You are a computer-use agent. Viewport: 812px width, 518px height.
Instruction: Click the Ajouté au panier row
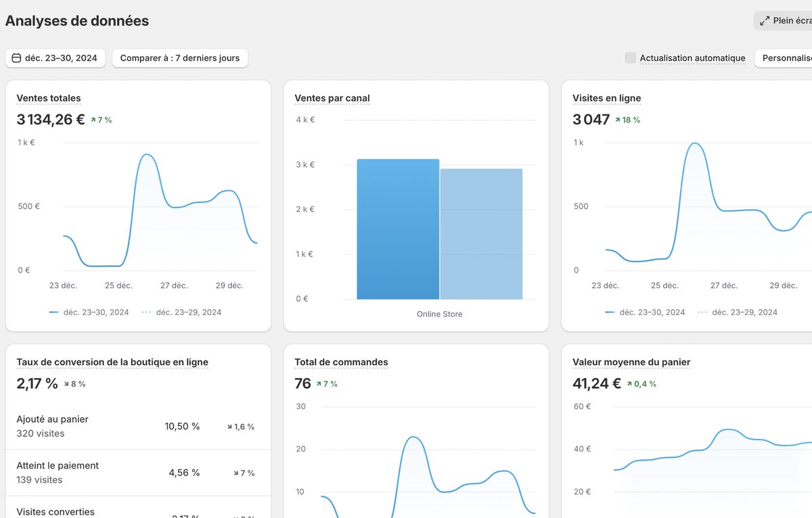[x=138, y=426]
